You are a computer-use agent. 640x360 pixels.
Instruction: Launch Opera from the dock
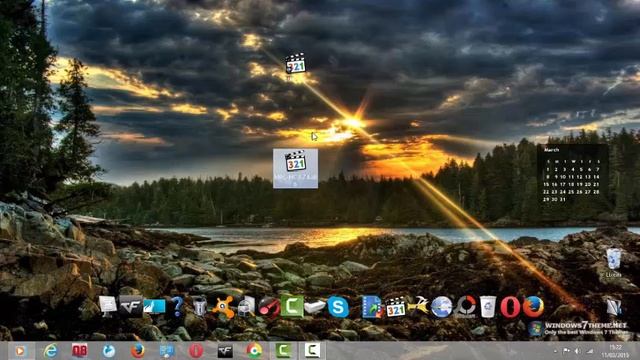coord(510,307)
